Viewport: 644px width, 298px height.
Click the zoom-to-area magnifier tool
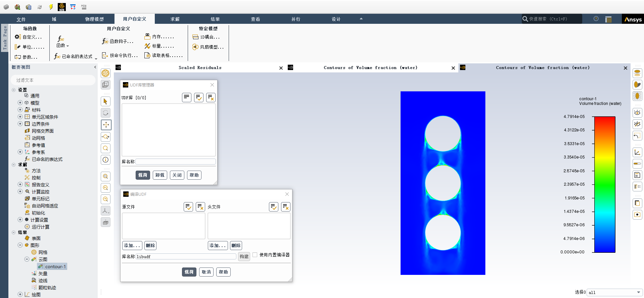pyautogui.click(x=105, y=148)
